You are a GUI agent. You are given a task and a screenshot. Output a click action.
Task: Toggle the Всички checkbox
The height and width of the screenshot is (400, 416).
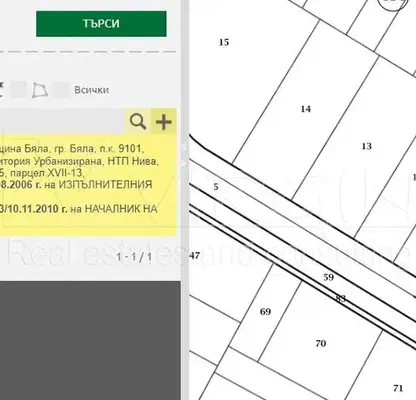pos(62,90)
